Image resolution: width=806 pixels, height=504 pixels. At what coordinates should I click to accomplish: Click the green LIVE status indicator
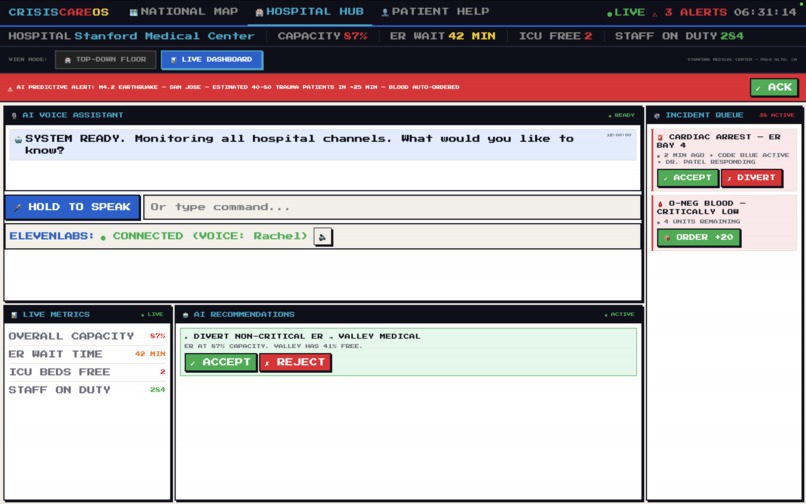click(x=626, y=12)
